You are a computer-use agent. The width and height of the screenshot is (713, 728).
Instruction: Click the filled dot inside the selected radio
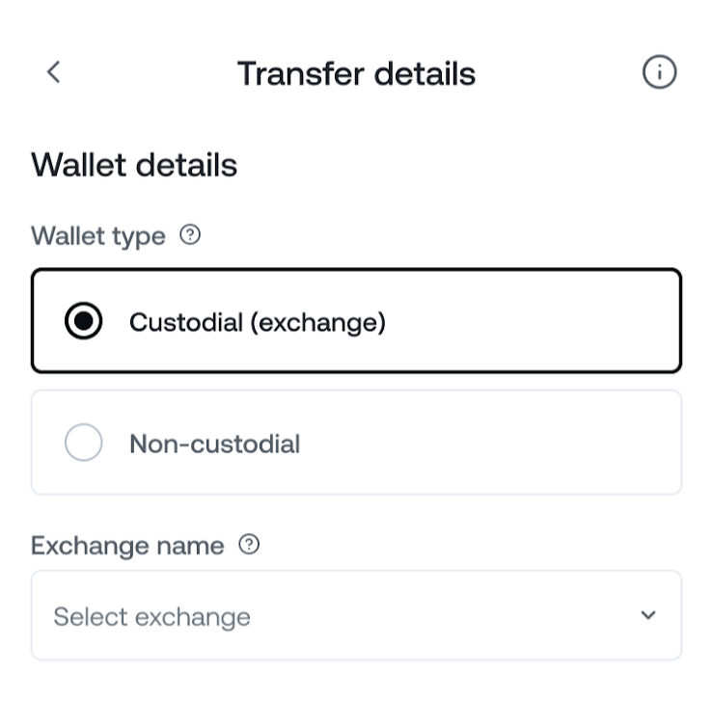[x=84, y=321]
